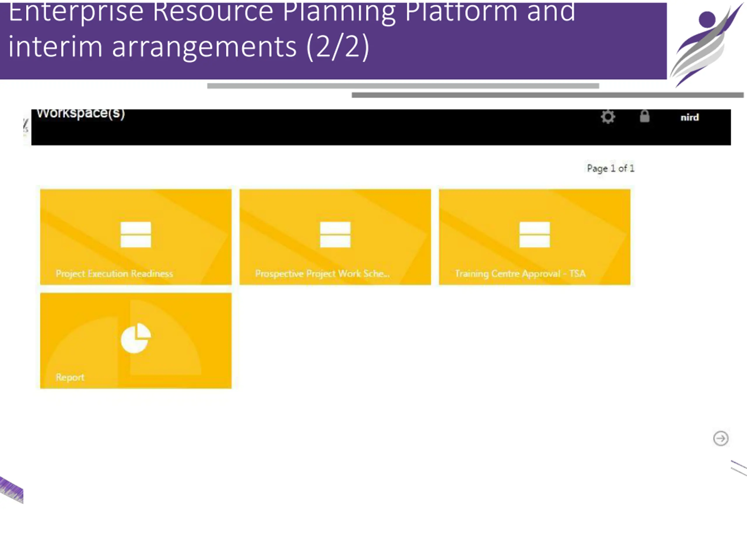Click the Workspace(s) heading
This screenshot has width=747, height=560.
(81, 114)
